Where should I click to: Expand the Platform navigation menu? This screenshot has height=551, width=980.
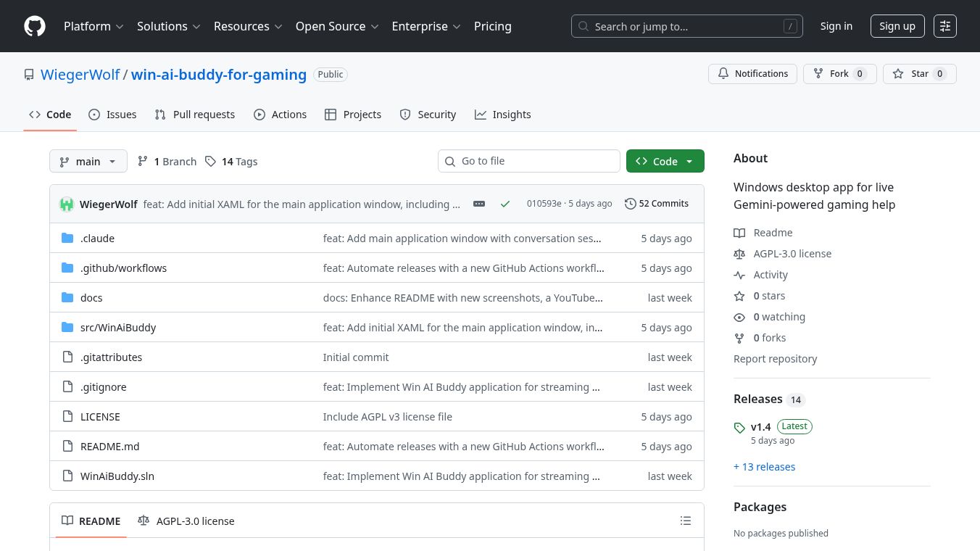[94, 26]
